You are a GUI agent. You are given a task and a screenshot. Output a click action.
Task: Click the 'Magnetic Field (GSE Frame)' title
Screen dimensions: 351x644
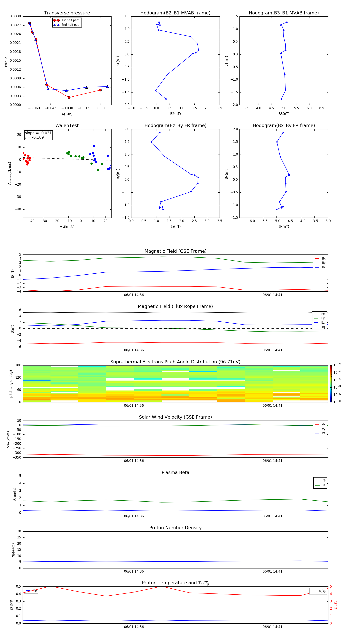[175, 251]
